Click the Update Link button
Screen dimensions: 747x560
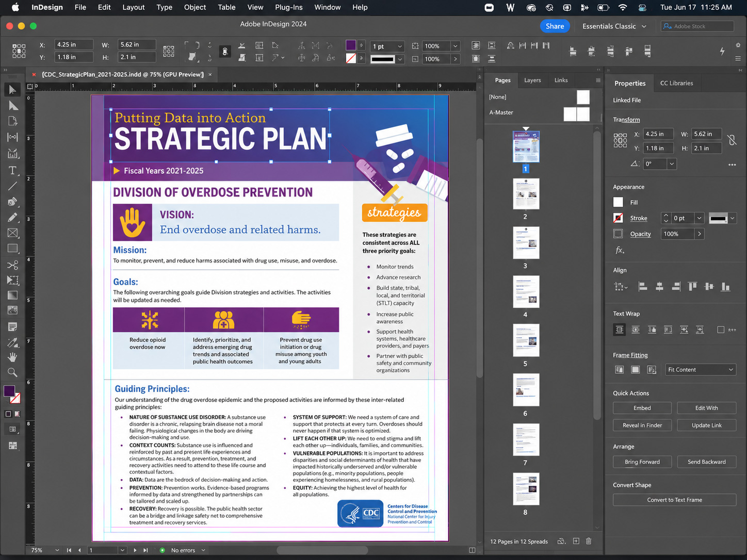tap(707, 425)
